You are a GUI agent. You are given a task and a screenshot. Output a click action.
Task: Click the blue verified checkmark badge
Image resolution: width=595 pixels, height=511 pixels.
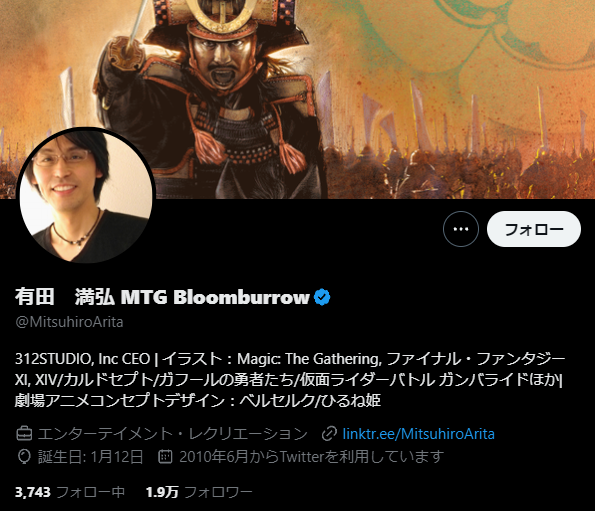[322, 297]
